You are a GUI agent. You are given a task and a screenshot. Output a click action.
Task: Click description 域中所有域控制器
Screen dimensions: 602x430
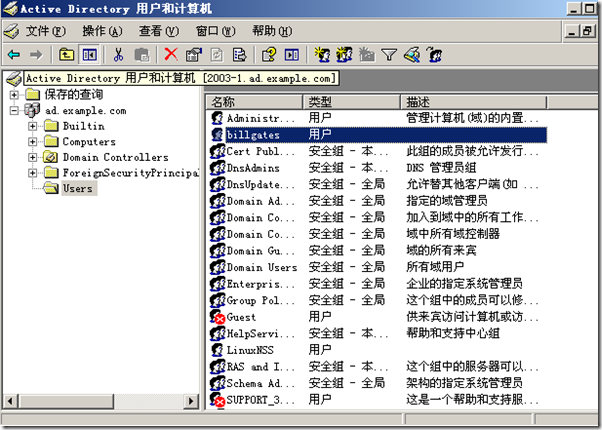(x=453, y=234)
